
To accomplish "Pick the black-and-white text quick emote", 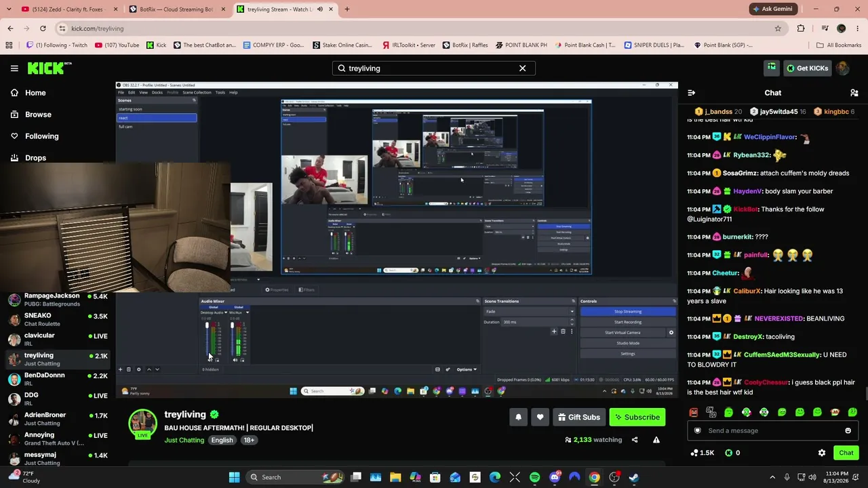I will pyautogui.click(x=711, y=412).
